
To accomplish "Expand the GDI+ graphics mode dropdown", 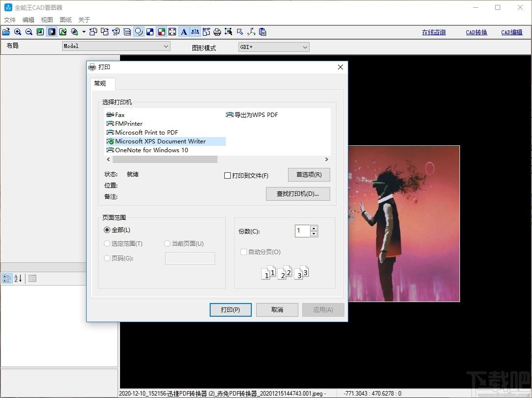I will click(274, 47).
